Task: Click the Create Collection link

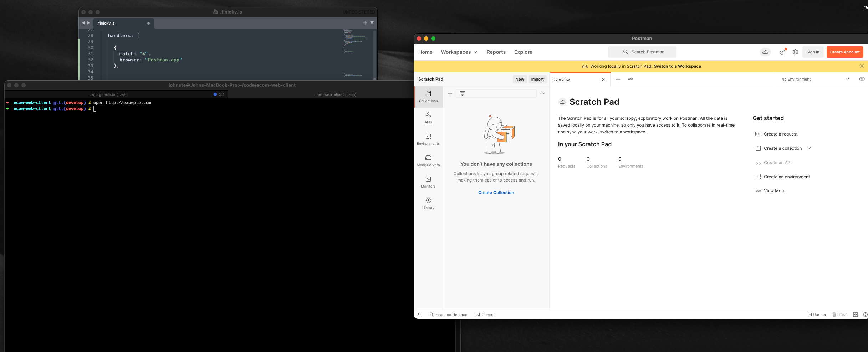Action: pyautogui.click(x=496, y=193)
